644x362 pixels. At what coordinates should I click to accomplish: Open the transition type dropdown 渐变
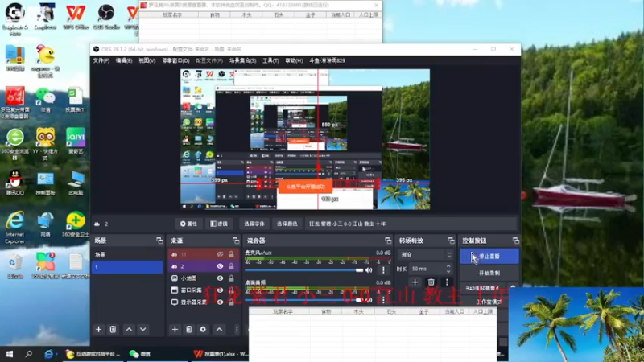pyautogui.click(x=426, y=255)
